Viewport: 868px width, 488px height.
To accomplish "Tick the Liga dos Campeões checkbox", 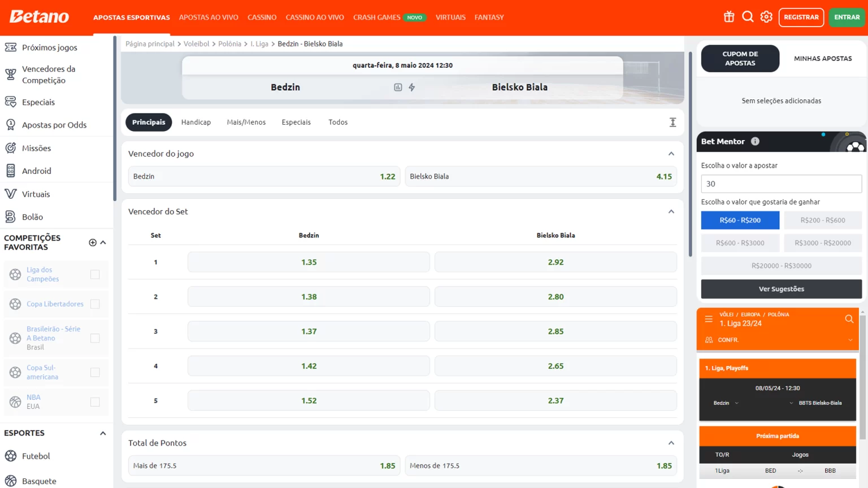I will [x=95, y=274].
